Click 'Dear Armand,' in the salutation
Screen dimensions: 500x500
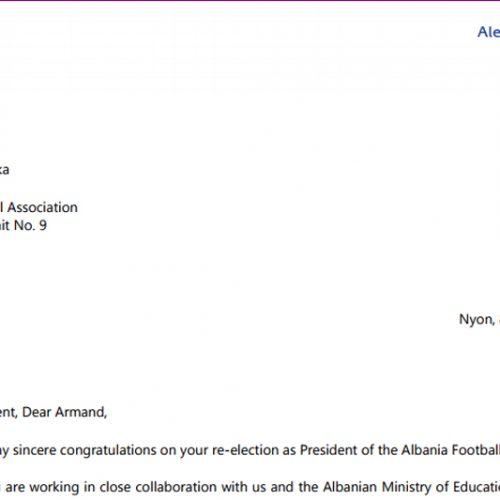coord(64,412)
